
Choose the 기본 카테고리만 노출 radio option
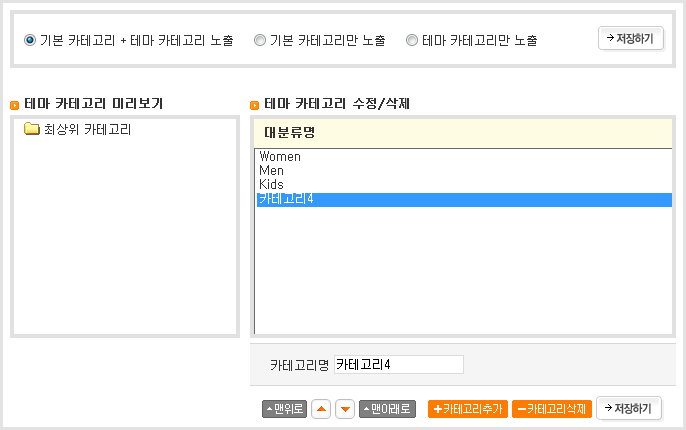[260, 41]
